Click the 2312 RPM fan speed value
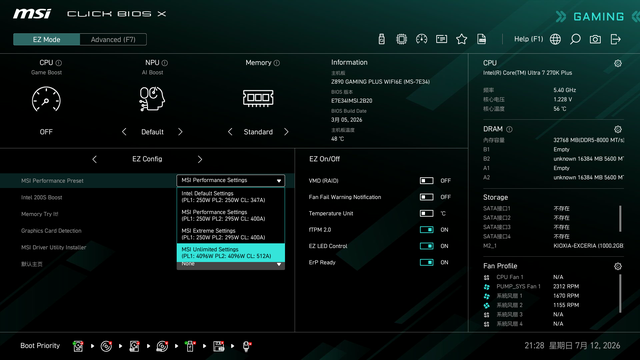Viewport: 640px width, 360px height. tap(566, 287)
